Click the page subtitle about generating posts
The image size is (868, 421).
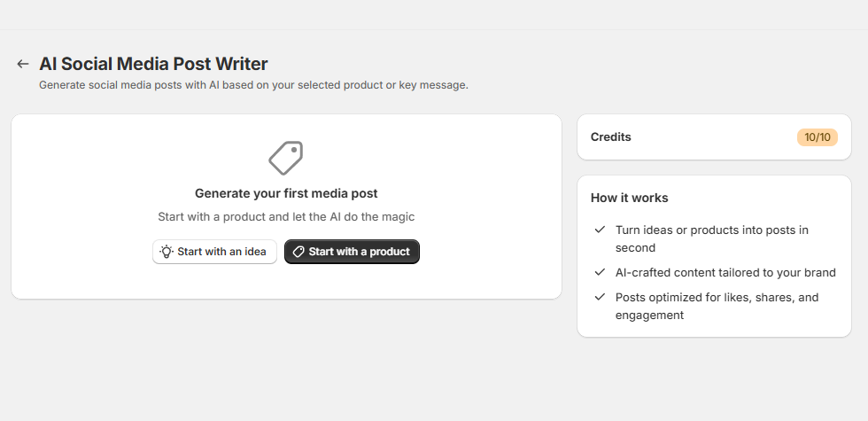tap(253, 85)
